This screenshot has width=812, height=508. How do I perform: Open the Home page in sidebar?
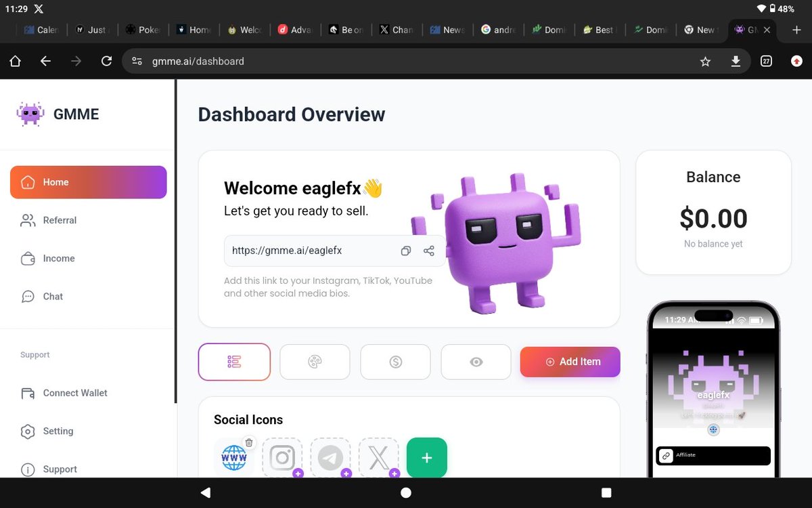88,182
